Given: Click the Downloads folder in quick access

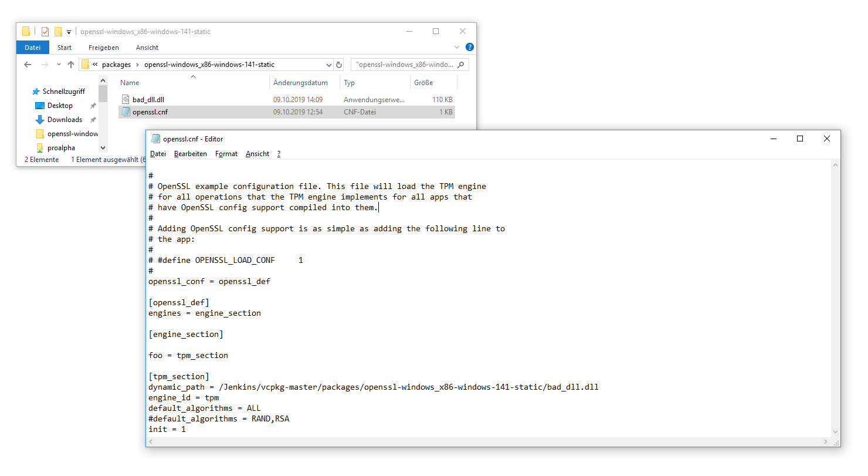Looking at the screenshot, I should [x=65, y=120].
